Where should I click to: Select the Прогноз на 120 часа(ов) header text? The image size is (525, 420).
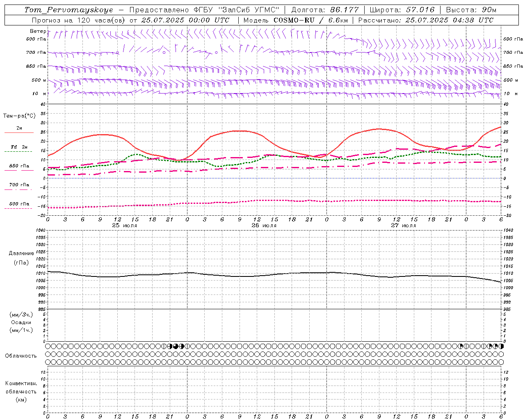click(79, 20)
